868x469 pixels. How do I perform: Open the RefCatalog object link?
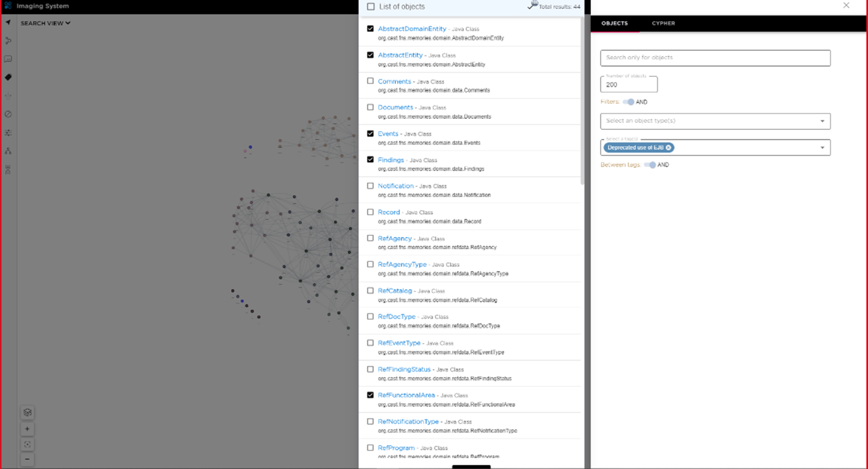[395, 291]
